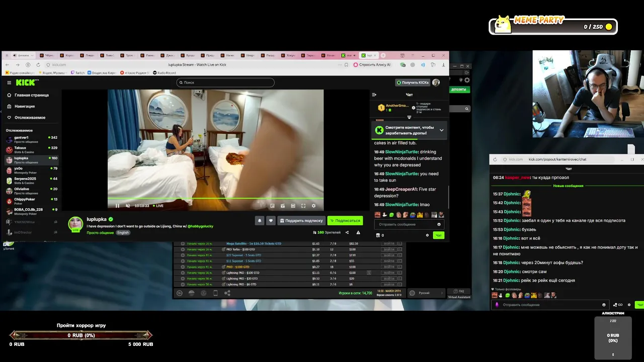
Task: Click the Подарить подписку button
Action: coord(301,220)
